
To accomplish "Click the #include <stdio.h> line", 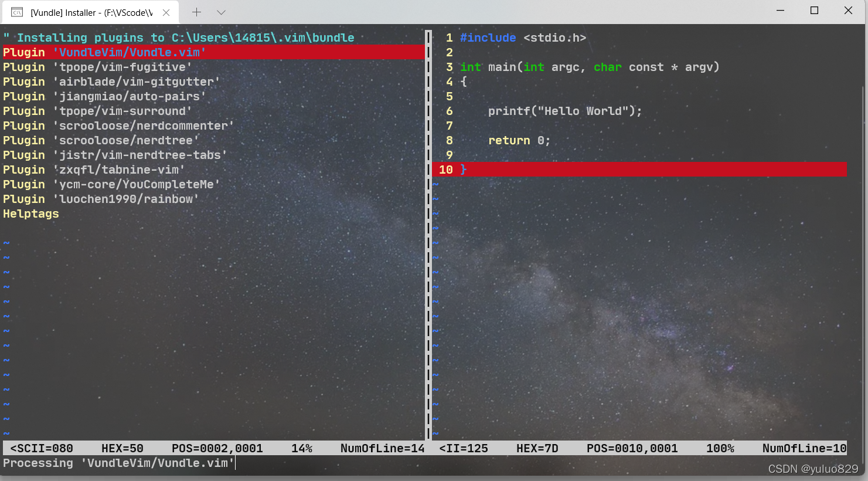I will point(523,38).
